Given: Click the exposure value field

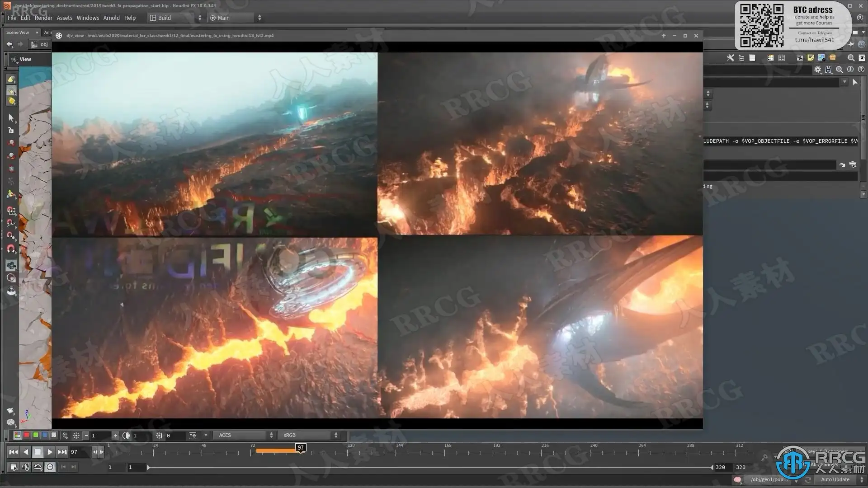Looking at the screenshot, I should tap(101, 436).
